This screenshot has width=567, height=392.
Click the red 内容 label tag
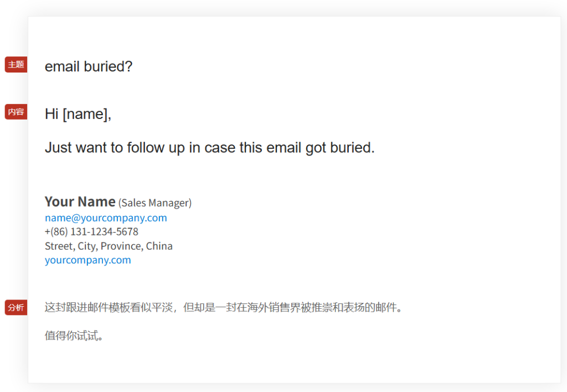click(16, 112)
